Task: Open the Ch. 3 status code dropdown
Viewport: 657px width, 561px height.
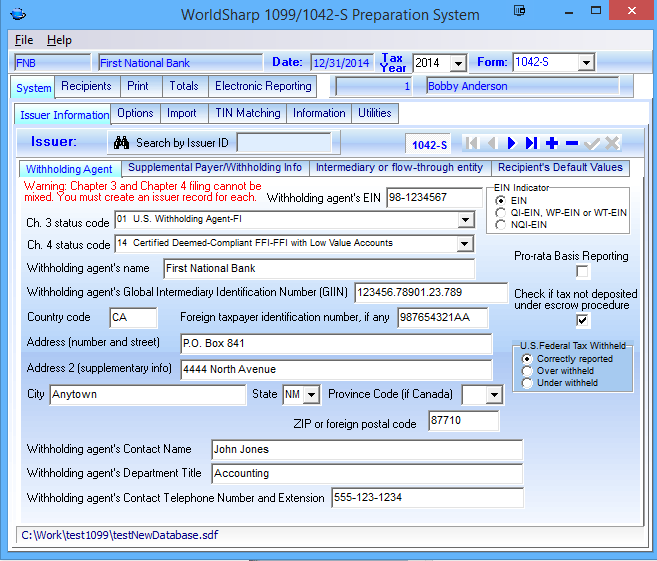Action: click(x=464, y=219)
